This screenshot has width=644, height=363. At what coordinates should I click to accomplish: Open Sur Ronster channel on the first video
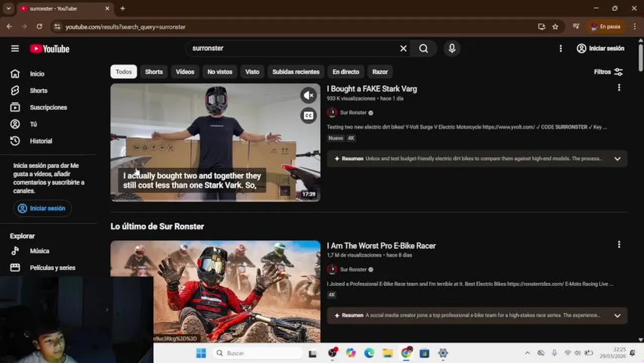pos(353,113)
